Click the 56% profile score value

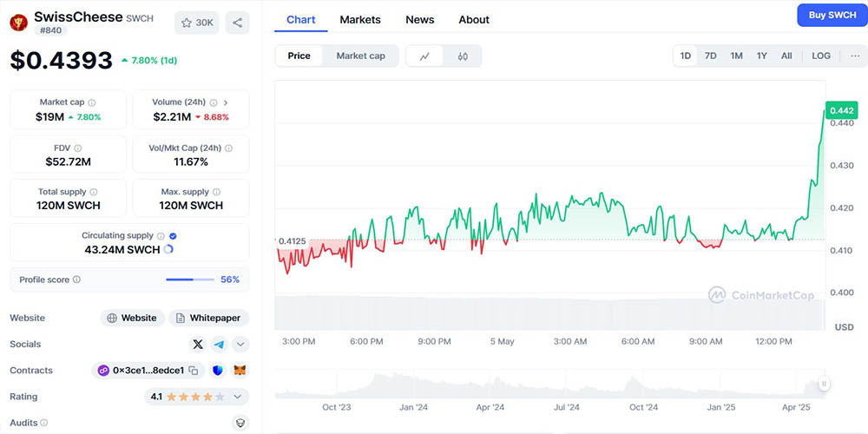coord(230,279)
